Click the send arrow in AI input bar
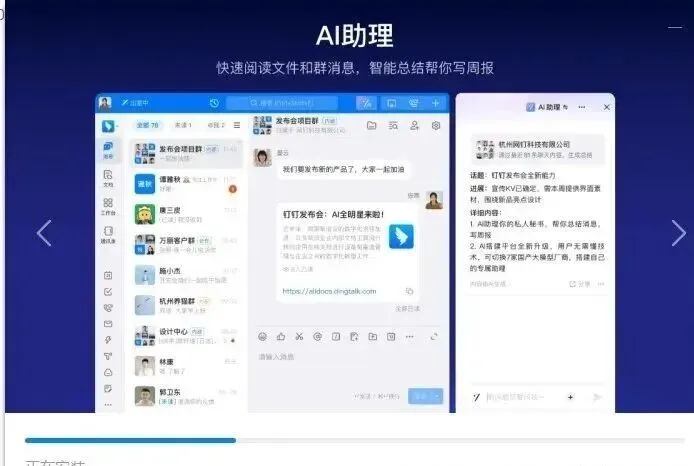694x466 pixels. click(598, 397)
